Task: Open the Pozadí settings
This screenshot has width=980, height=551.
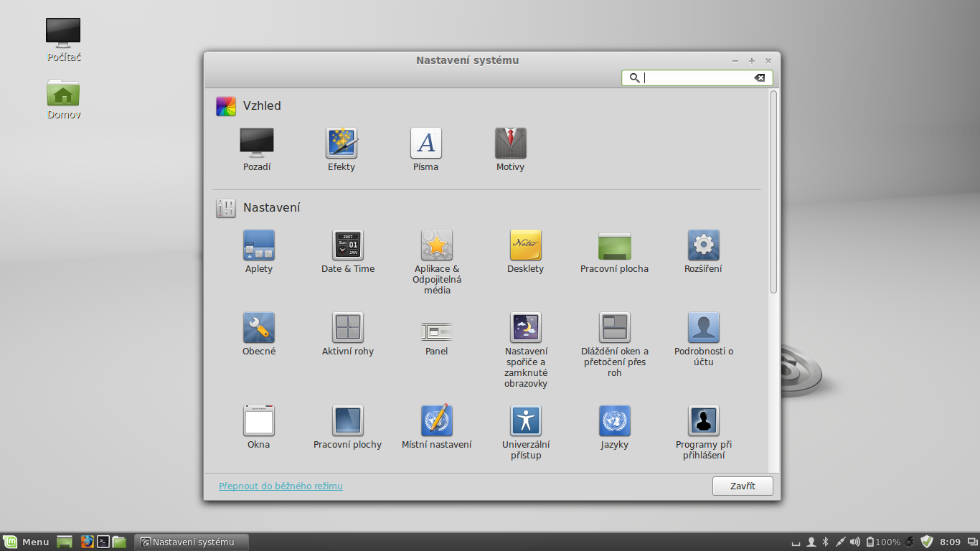Action: coord(256,149)
